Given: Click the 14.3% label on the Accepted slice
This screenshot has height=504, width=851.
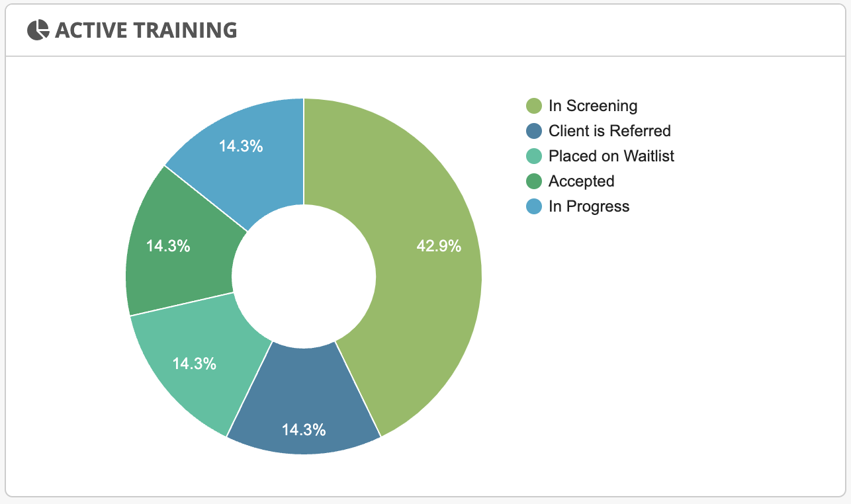Looking at the screenshot, I should (168, 246).
